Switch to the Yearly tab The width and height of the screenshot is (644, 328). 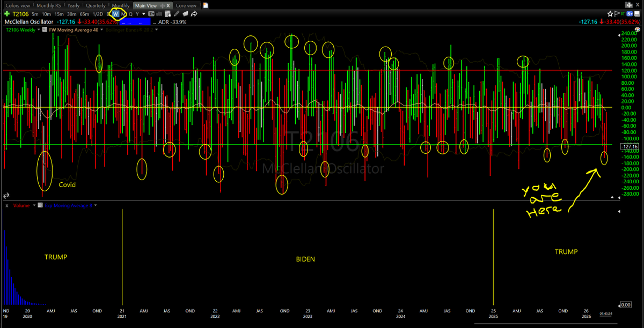(74, 5)
